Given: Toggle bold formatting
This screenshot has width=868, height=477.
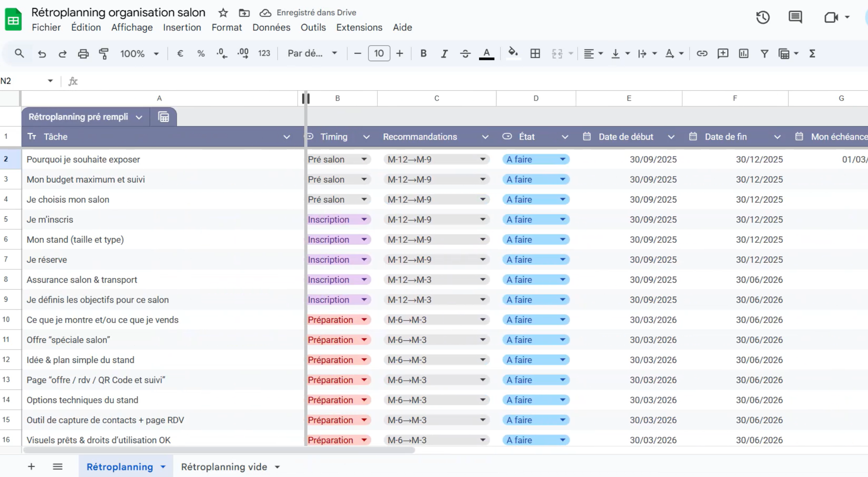Looking at the screenshot, I should [423, 53].
